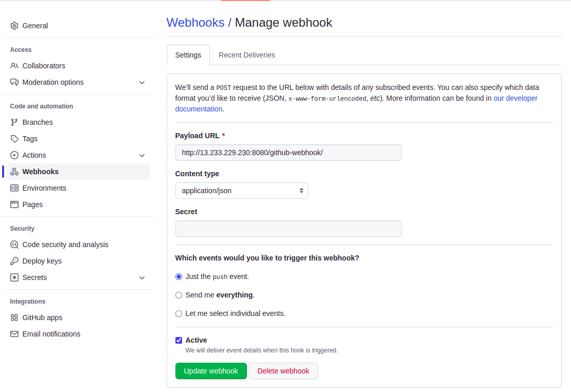Click the Environments icon
The width and height of the screenshot is (571, 392).
pos(14,188)
